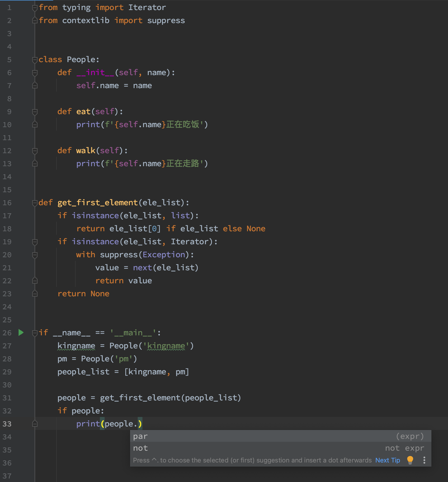The height and width of the screenshot is (482, 448).
Task: Click line number 26 in gutter
Action: (x=7, y=333)
